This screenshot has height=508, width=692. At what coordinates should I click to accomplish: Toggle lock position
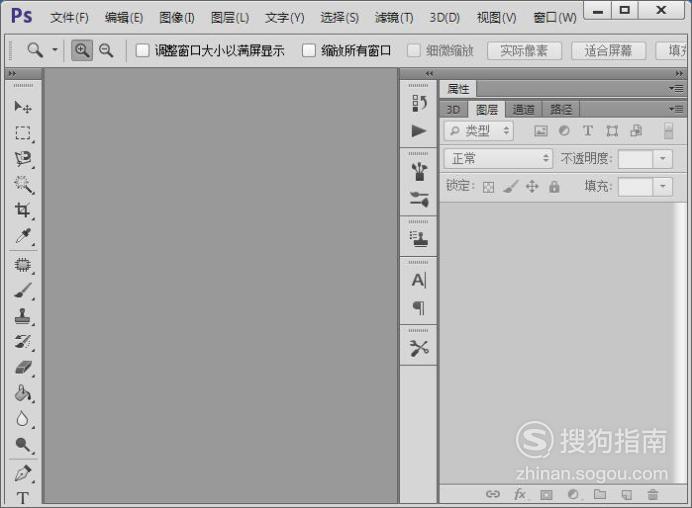[x=532, y=187]
